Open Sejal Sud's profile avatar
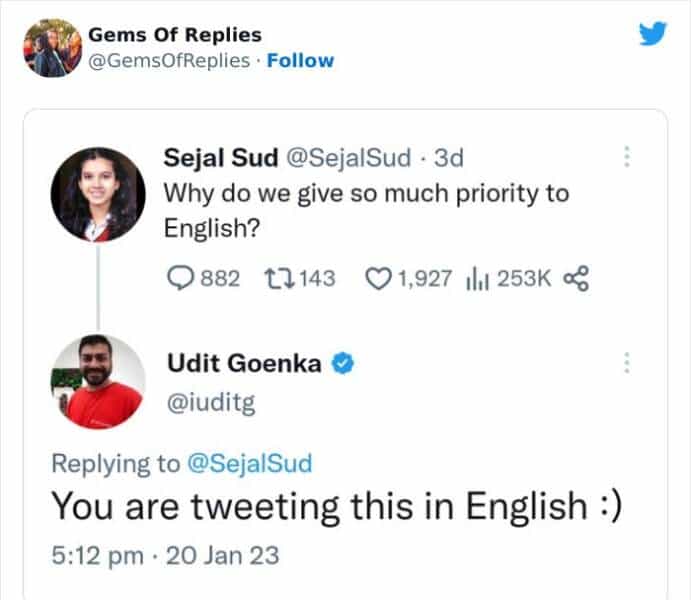Viewport: 691px width, 600px height. [98, 194]
